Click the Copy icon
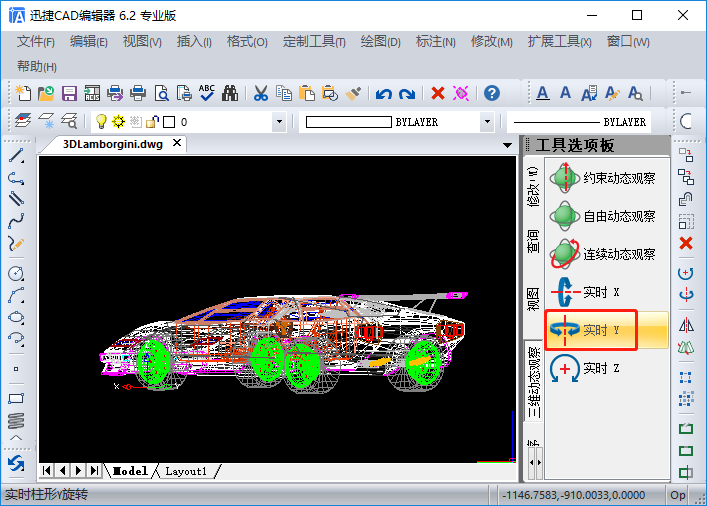 [284, 93]
